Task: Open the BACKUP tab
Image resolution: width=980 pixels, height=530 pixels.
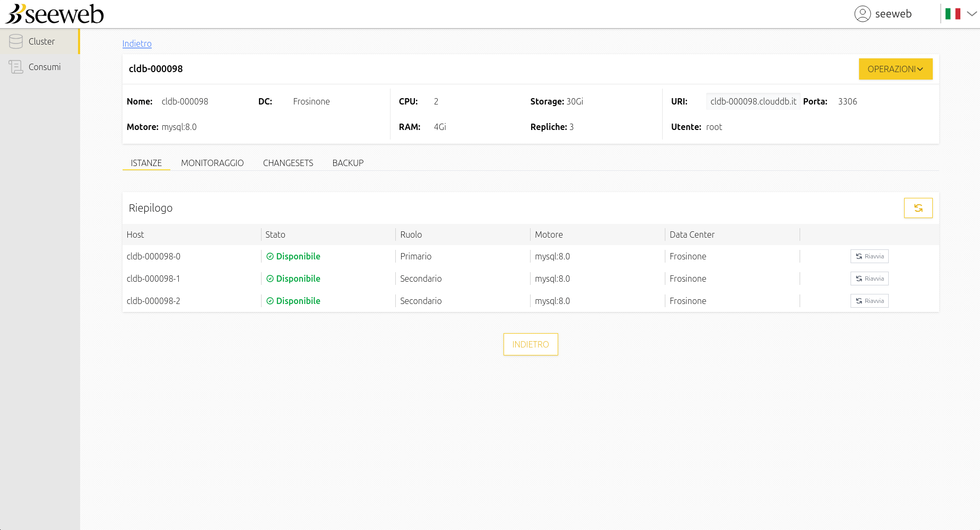Action: (x=348, y=163)
